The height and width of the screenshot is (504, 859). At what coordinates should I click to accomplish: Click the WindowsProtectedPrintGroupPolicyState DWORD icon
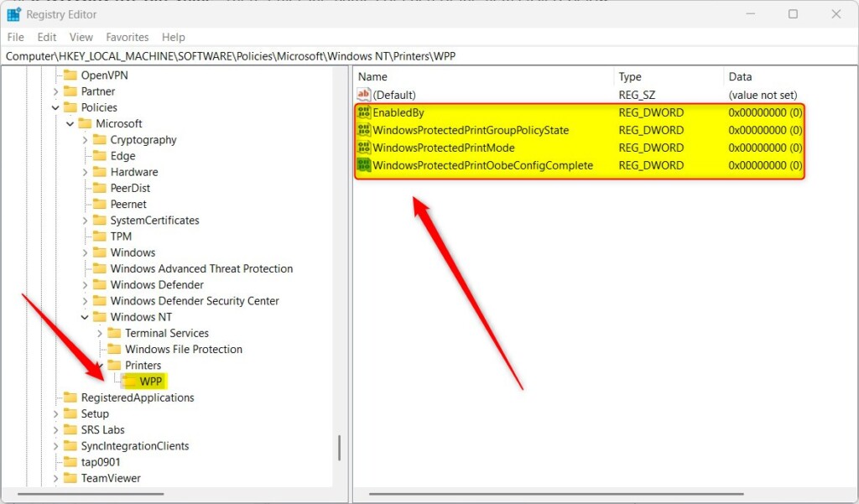coord(365,130)
